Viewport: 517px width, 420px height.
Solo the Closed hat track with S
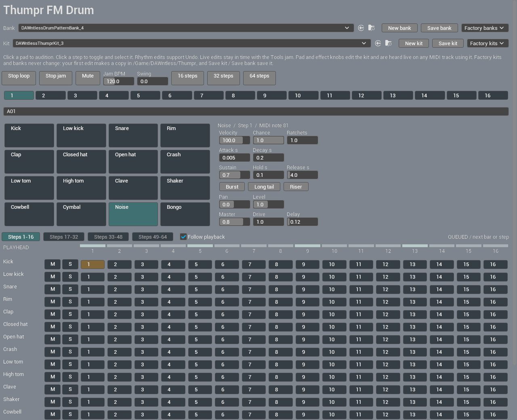coord(70,327)
